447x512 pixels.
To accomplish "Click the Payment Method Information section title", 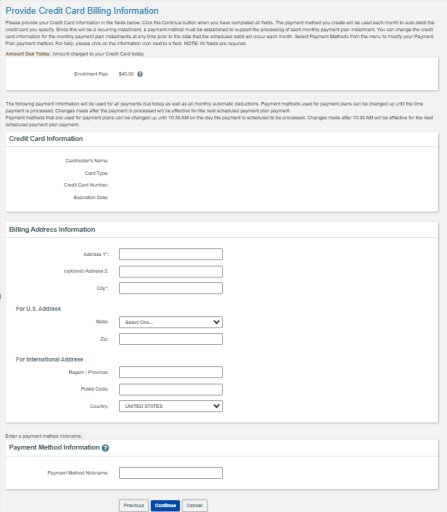I will pyautogui.click(x=54, y=447).
